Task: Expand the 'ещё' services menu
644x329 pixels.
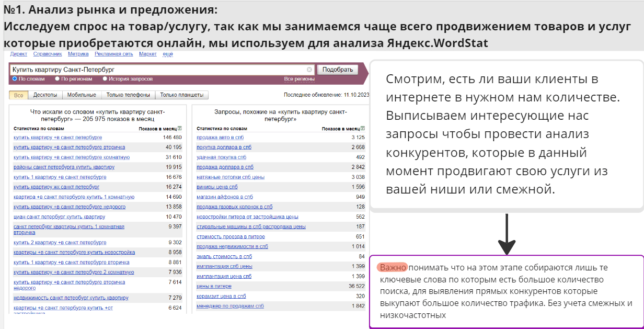Action: point(168,54)
